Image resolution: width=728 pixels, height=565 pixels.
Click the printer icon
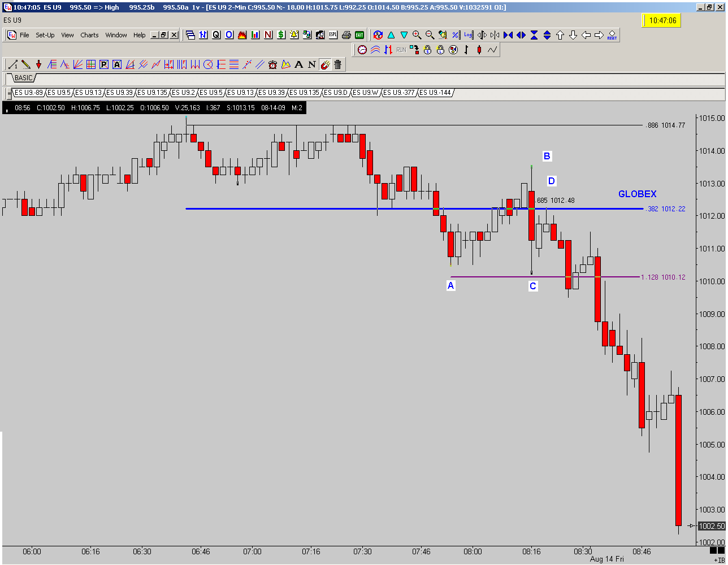pos(346,35)
